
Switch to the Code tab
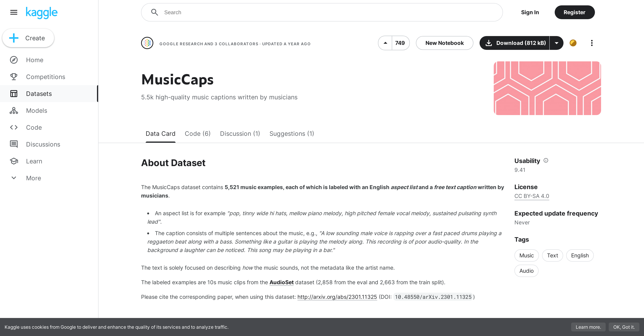197,133
